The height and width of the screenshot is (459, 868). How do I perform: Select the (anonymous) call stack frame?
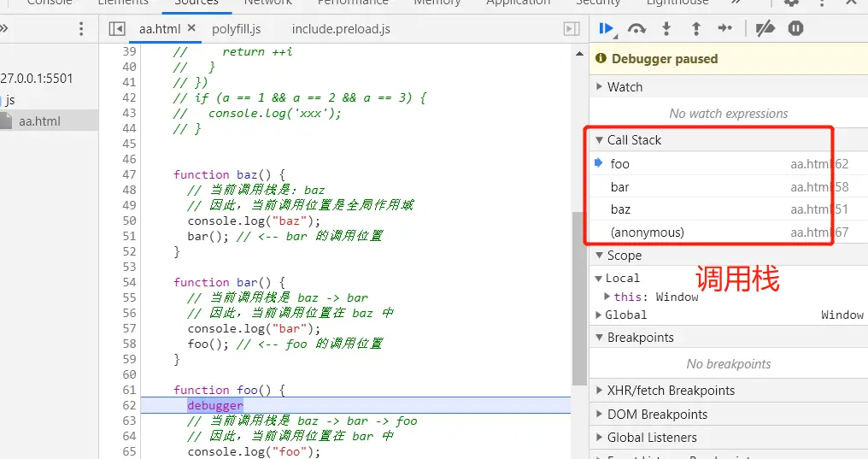[729, 232]
